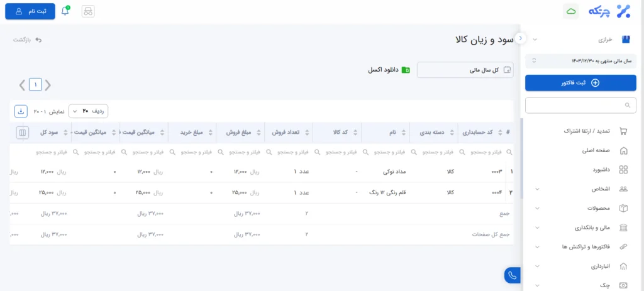Click the sidebar search input field
Screen dimensions: 644x291
click(x=580, y=106)
